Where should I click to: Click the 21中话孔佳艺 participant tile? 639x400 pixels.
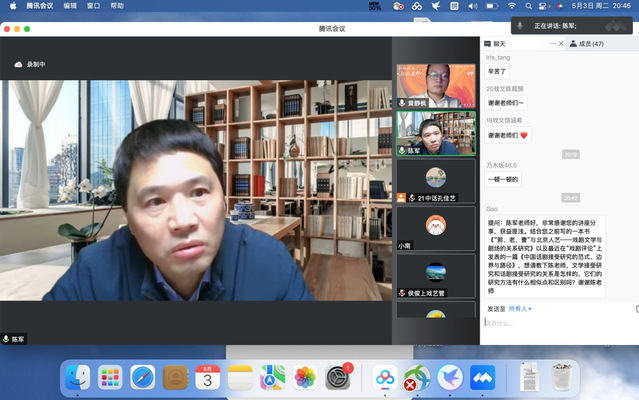435,182
